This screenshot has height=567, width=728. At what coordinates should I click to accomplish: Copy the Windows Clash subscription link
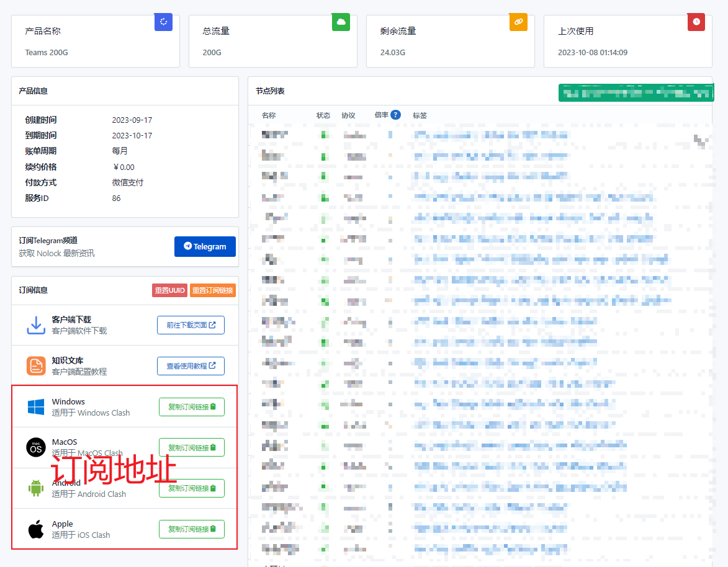pos(191,407)
